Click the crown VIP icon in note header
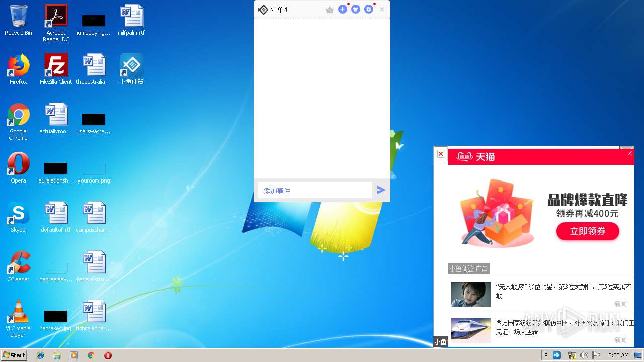Image resolution: width=644 pixels, height=362 pixels. (x=330, y=10)
